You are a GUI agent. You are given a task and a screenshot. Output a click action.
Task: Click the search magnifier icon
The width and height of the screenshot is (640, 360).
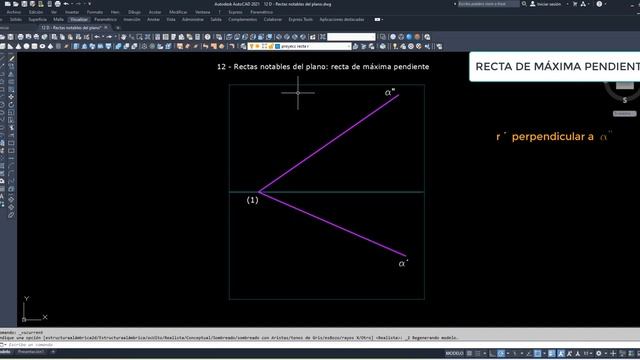click(x=524, y=4)
